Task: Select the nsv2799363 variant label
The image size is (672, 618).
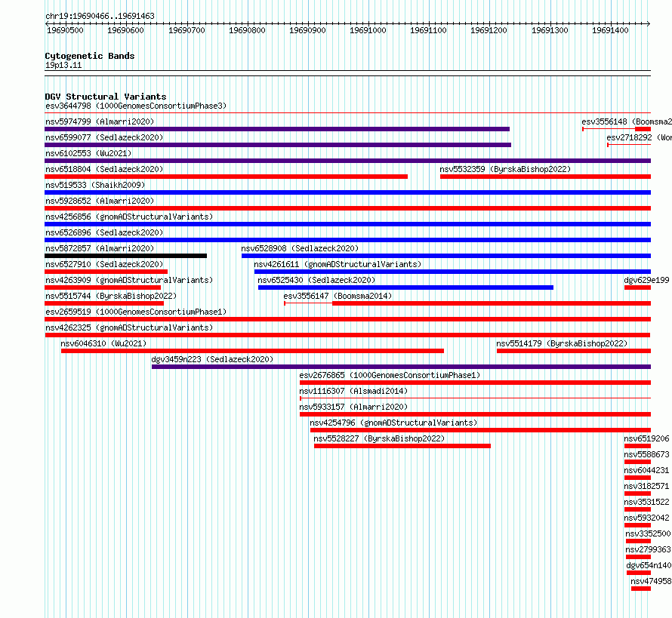Action: click(x=648, y=549)
